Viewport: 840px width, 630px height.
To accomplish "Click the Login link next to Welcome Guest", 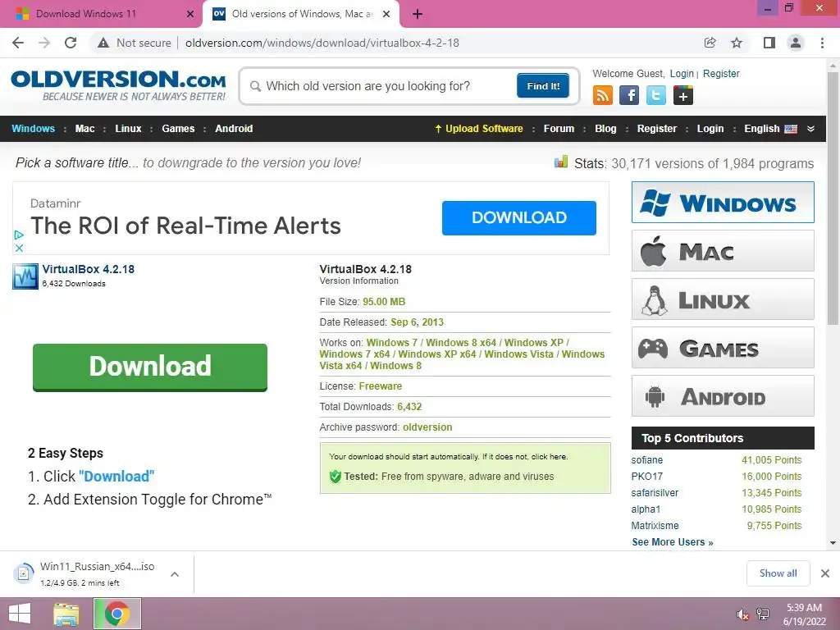I will coord(682,73).
